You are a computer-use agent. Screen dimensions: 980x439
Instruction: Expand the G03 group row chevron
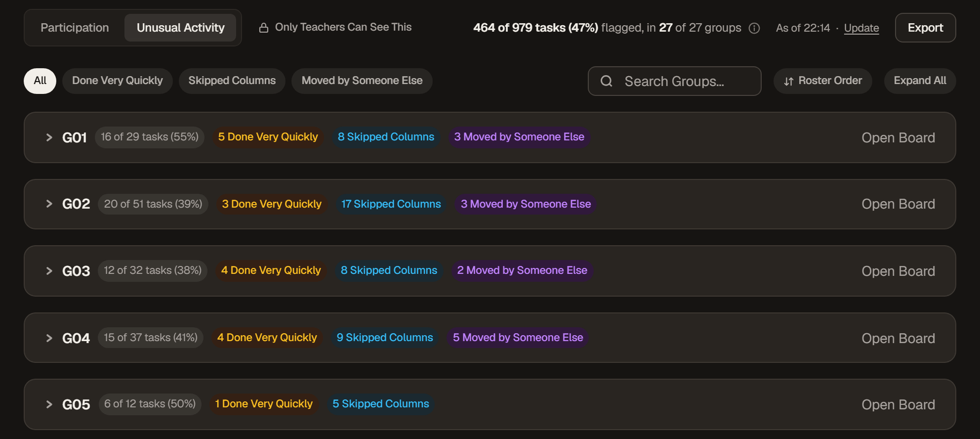(x=49, y=271)
